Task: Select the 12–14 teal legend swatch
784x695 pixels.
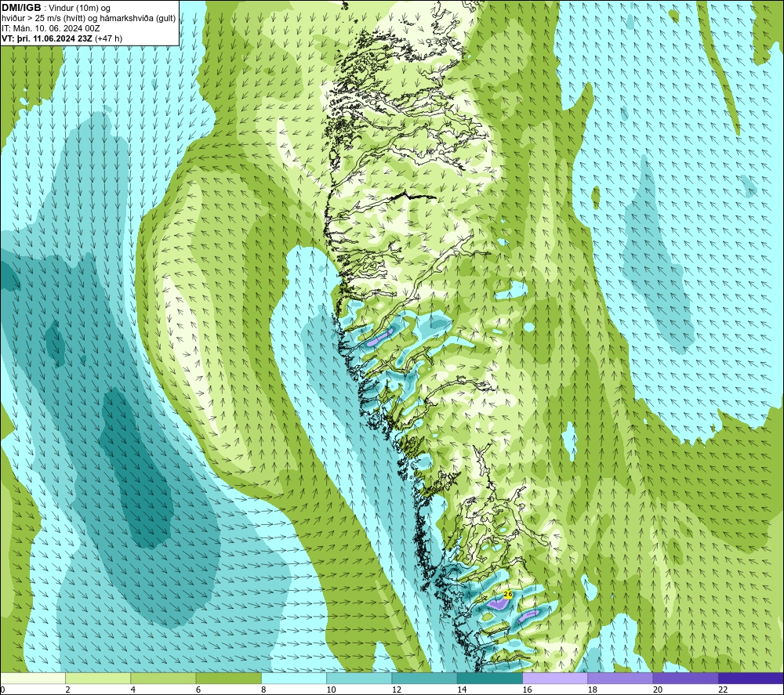Action: click(x=424, y=678)
